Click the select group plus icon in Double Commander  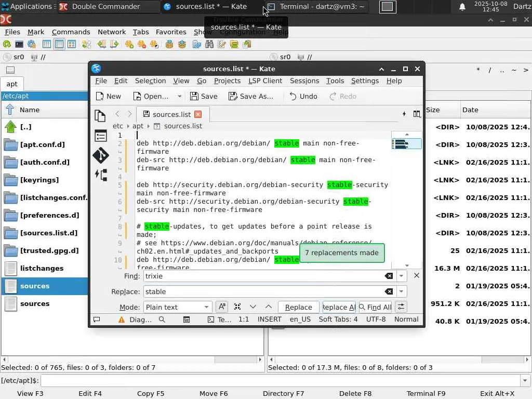(x=129, y=44)
